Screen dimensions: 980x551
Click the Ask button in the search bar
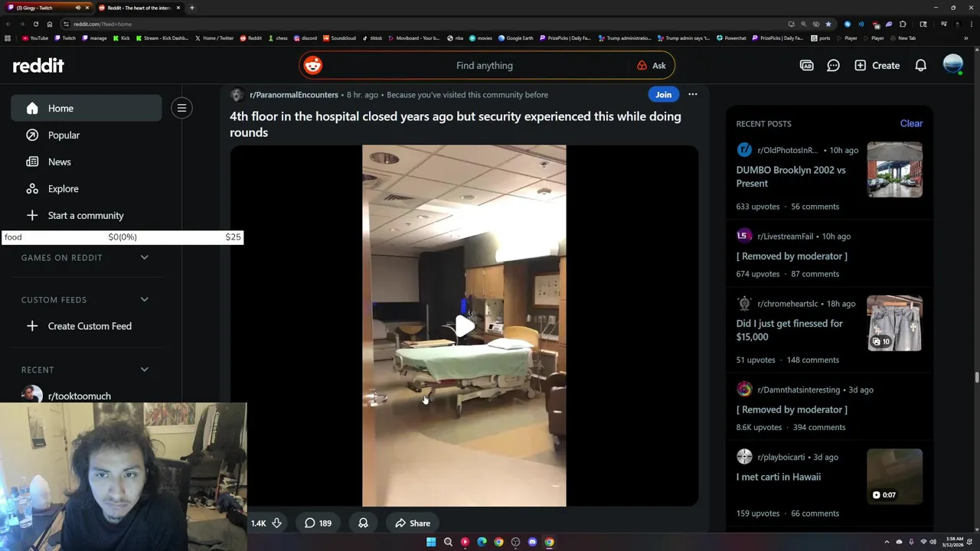click(x=652, y=66)
